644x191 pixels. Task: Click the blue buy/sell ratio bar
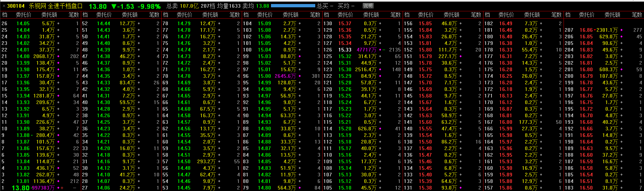293,6
